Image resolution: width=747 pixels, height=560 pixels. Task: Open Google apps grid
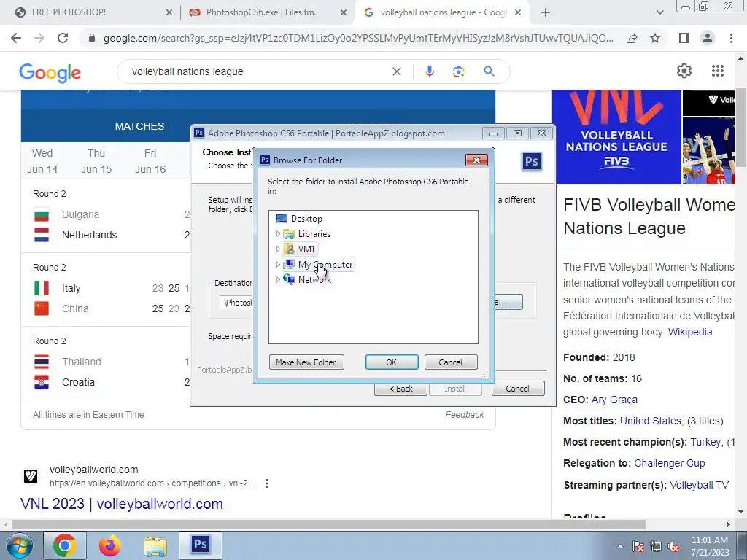(x=718, y=71)
